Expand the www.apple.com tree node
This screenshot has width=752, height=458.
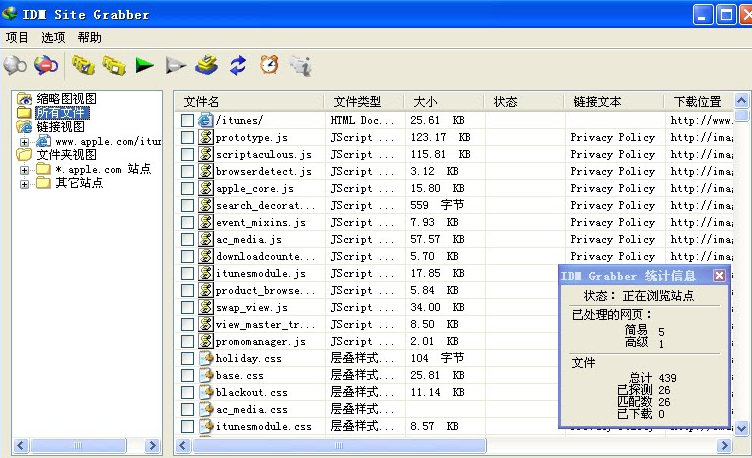(25, 142)
